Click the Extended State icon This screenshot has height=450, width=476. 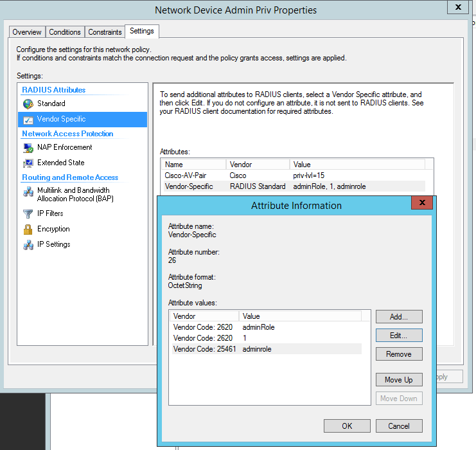[28, 163]
